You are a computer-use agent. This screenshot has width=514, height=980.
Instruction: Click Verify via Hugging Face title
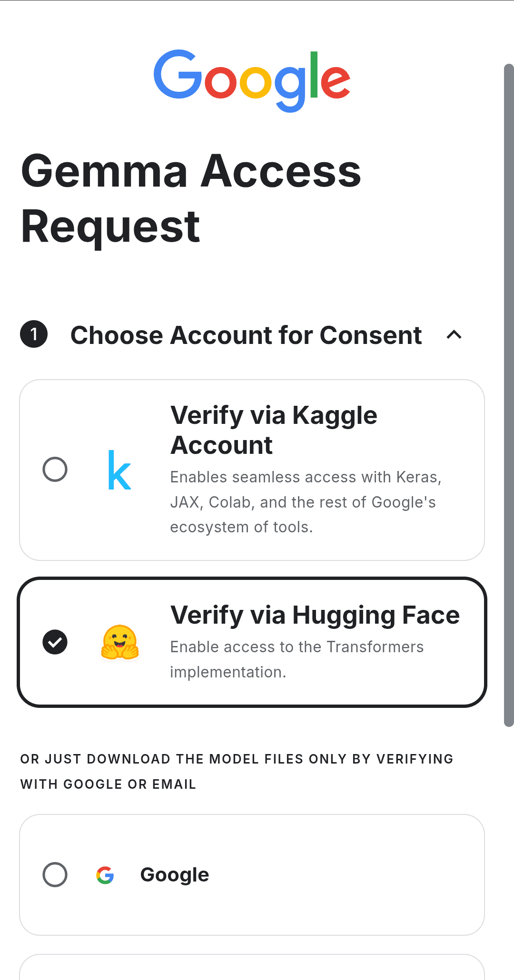click(x=315, y=615)
